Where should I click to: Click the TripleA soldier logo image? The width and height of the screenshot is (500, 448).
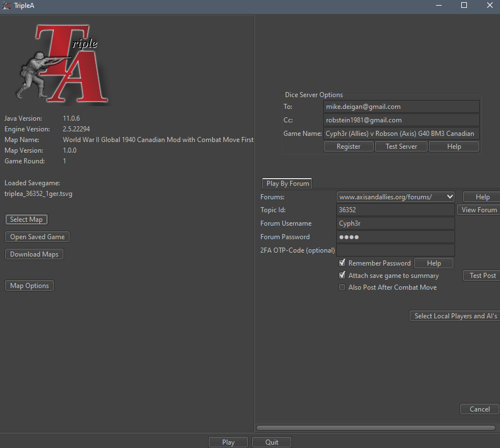62,63
